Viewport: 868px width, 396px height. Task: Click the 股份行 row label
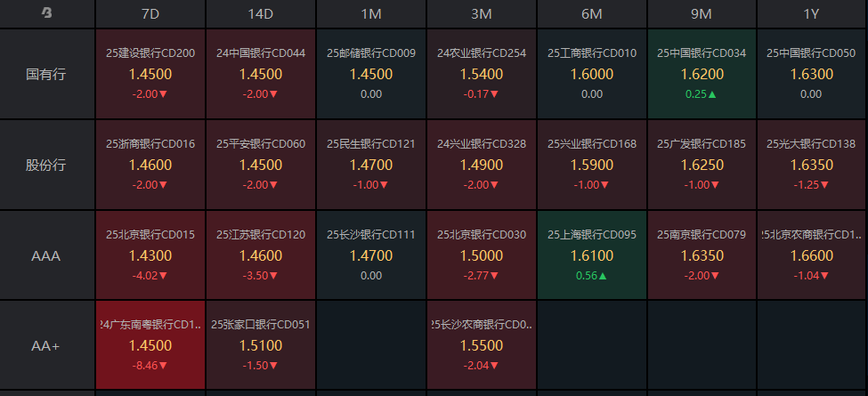click(x=47, y=165)
